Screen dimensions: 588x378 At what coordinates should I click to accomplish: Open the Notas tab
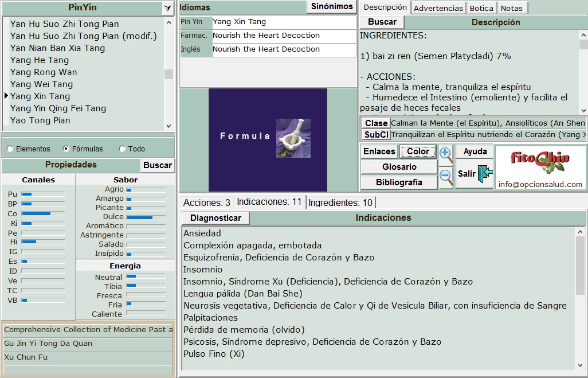512,8
